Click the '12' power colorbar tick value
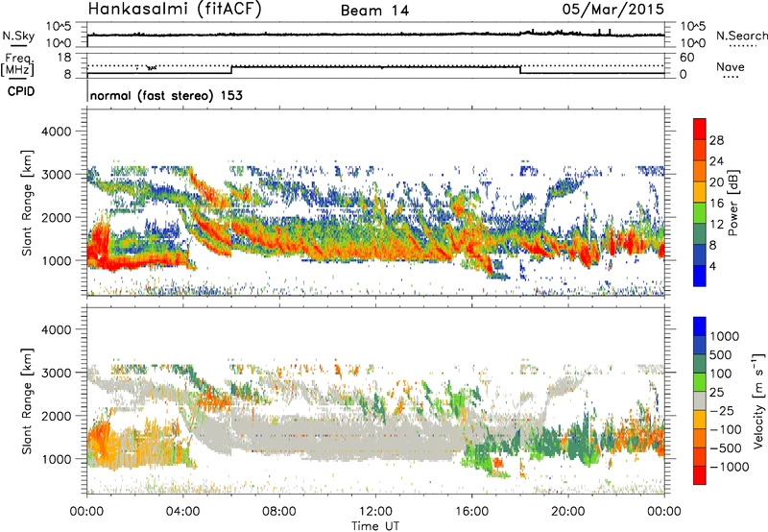The height and width of the screenshot is (532, 768). [716, 225]
